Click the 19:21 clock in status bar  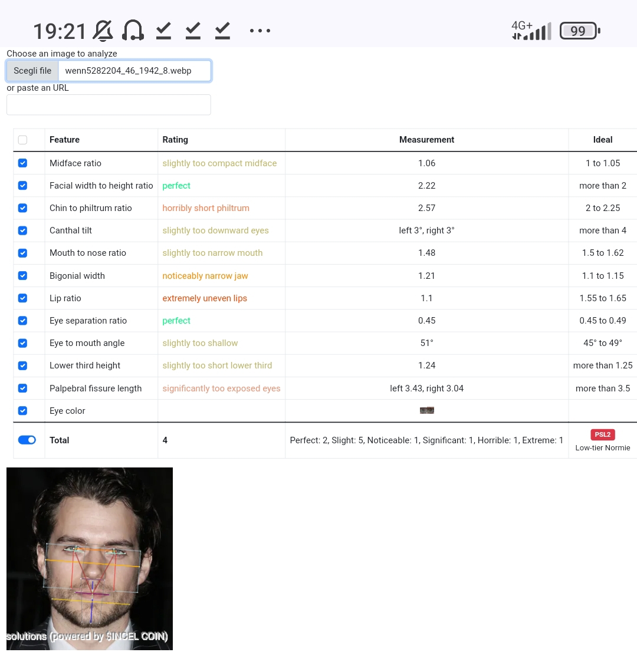60,31
